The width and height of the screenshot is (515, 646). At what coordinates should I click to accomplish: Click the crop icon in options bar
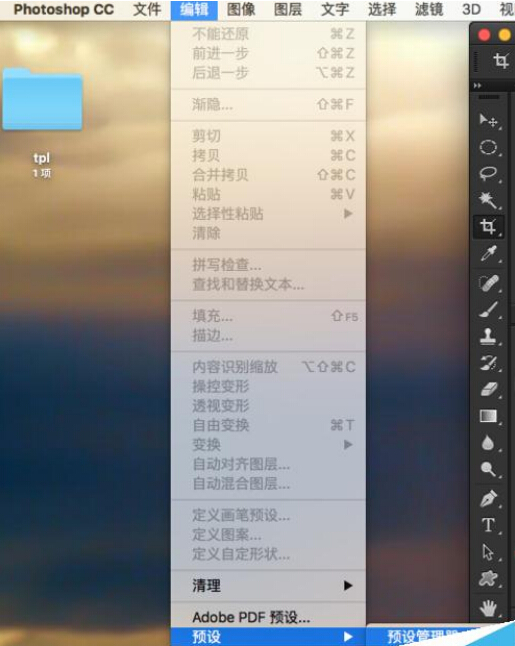[501, 61]
